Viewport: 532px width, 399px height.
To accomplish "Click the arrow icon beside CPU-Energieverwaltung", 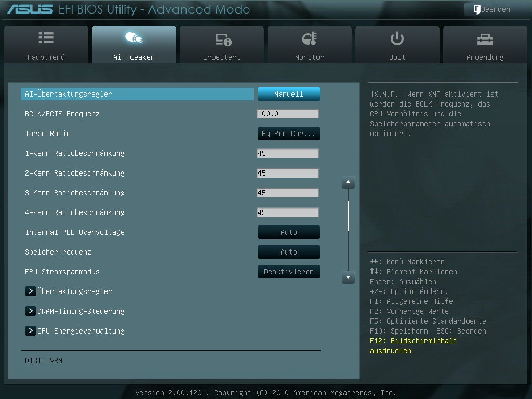I will [x=31, y=330].
